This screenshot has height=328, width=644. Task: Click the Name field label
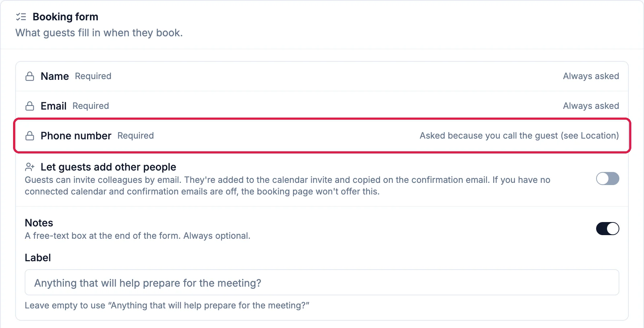(55, 76)
